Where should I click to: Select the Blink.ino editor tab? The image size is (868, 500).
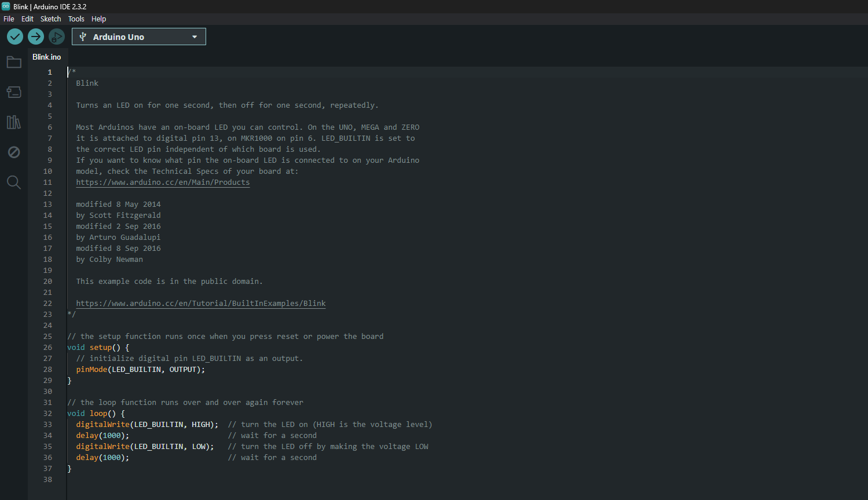tap(47, 57)
